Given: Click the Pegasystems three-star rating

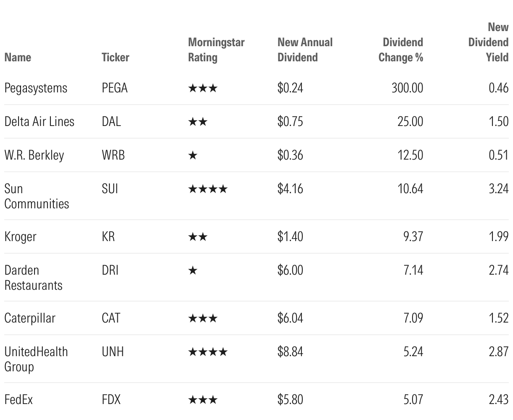Looking at the screenshot, I should coord(203,88).
